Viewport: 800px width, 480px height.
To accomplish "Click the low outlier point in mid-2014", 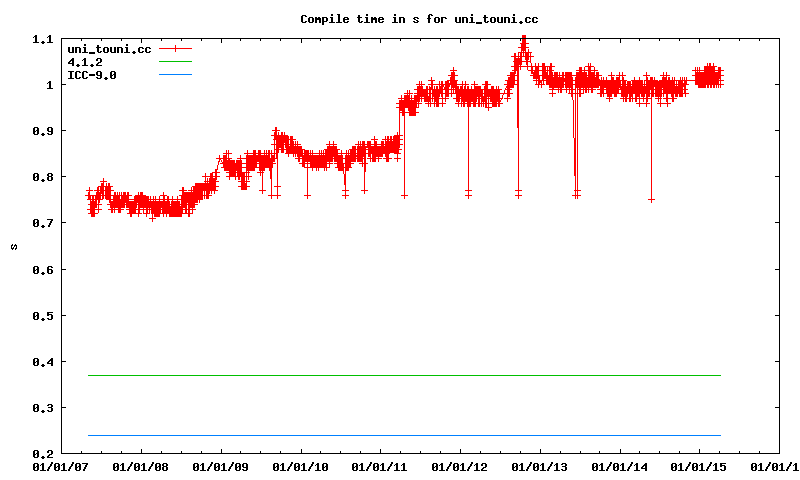I will tap(651, 200).
